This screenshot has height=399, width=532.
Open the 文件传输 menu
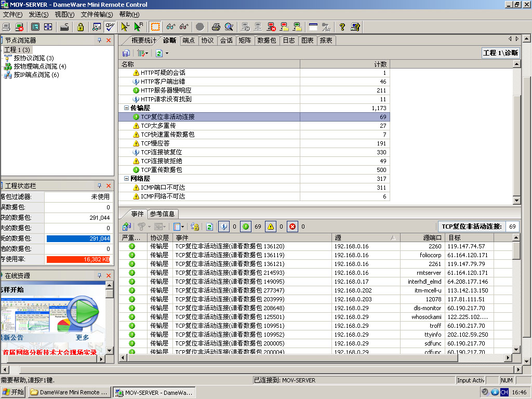(x=97, y=15)
